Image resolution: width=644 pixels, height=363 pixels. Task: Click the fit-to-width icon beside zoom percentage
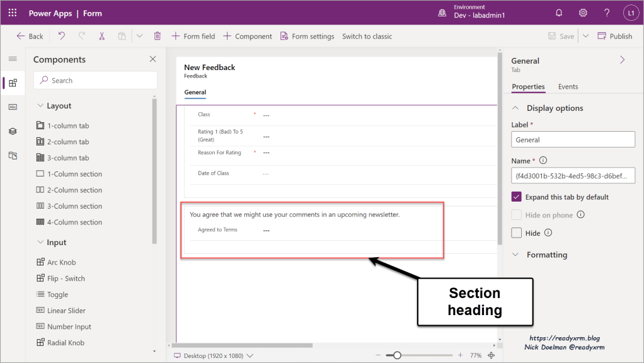(x=492, y=355)
